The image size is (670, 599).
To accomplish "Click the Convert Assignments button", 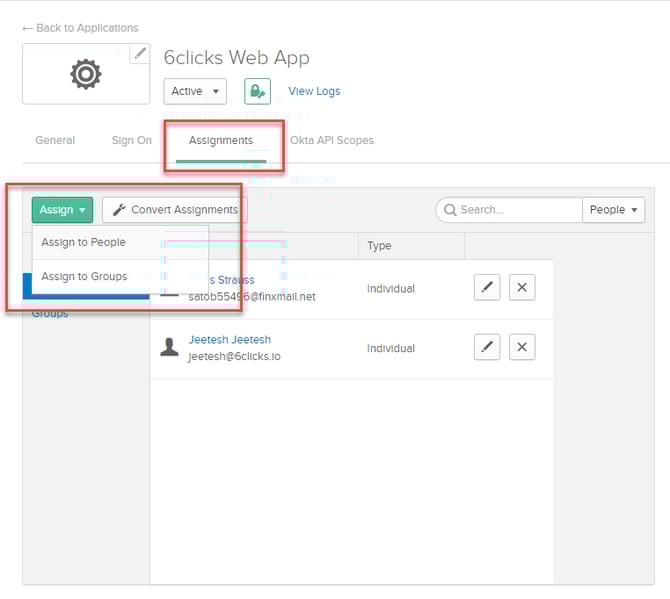I will pyautogui.click(x=175, y=210).
